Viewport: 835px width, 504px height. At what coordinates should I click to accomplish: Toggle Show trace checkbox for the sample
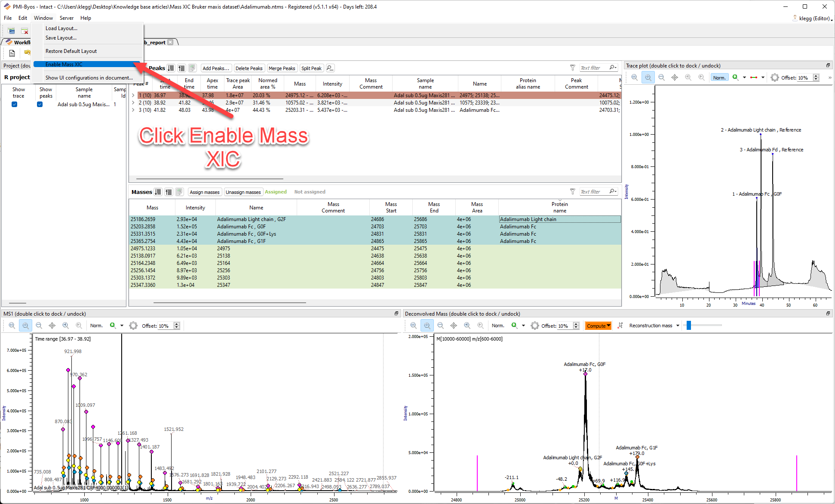click(x=14, y=104)
